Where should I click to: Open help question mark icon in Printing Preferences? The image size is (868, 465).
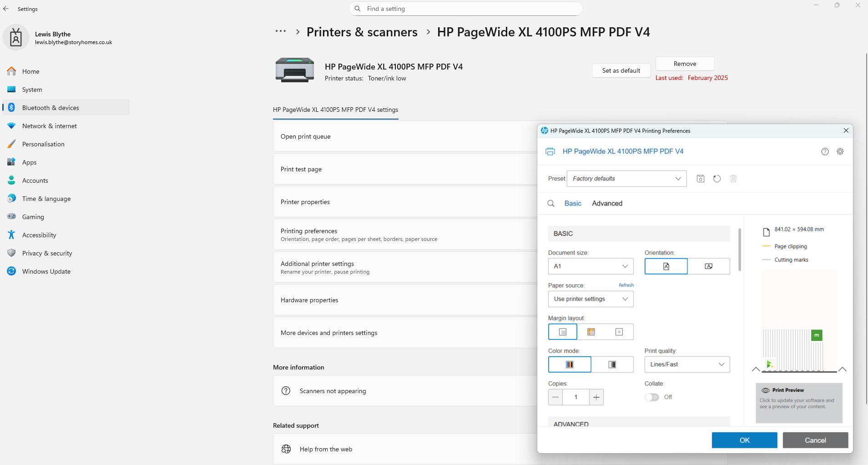825,151
